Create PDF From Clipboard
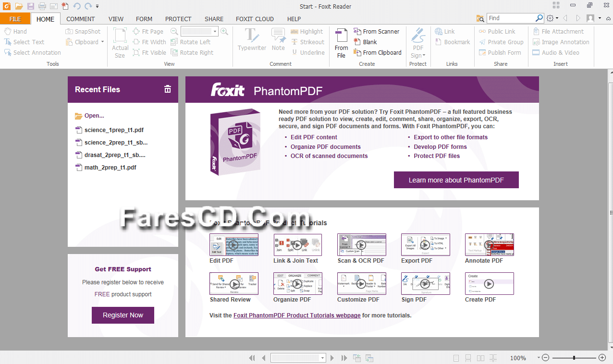The image size is (613, 364). coord(378,52)
